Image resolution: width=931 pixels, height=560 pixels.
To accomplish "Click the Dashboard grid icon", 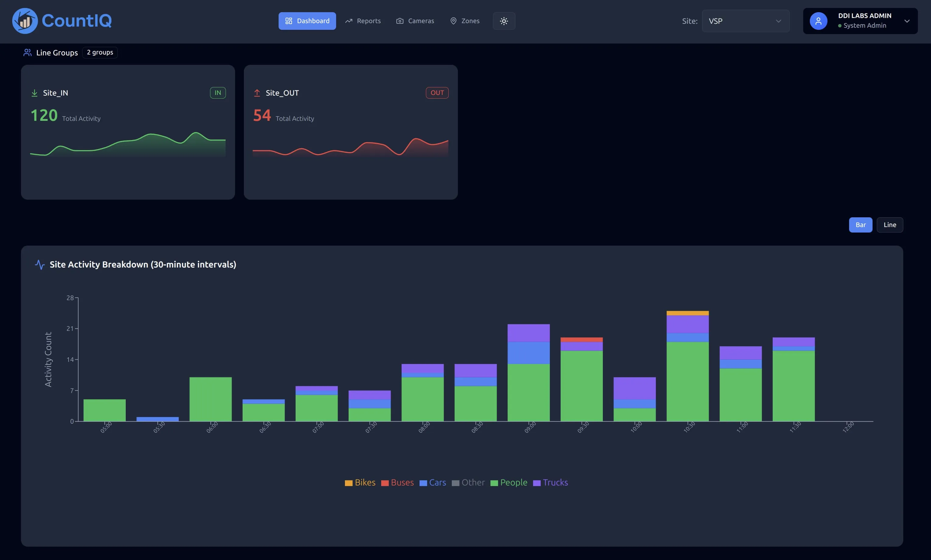I will tap(289, 21).
